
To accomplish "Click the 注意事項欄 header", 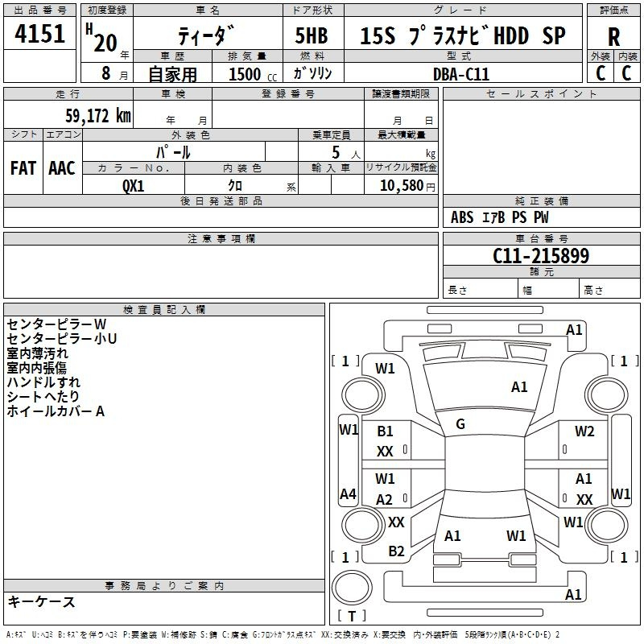I will 221,239.
